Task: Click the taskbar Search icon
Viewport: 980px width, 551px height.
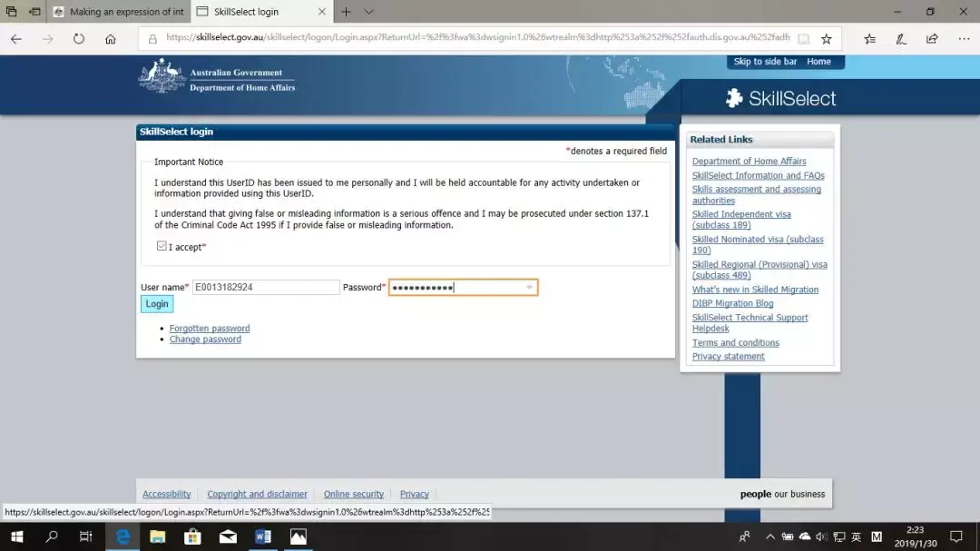Action: tap(52, 536)
